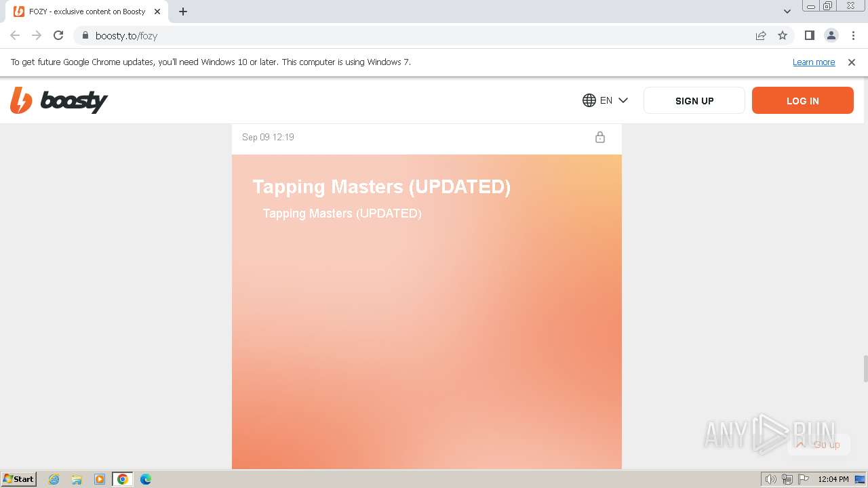Image resolution: width=868 pixels, height=488 pixels.
Task: Click the Chrome taskbar icon
Action: [x=123, y=479]
